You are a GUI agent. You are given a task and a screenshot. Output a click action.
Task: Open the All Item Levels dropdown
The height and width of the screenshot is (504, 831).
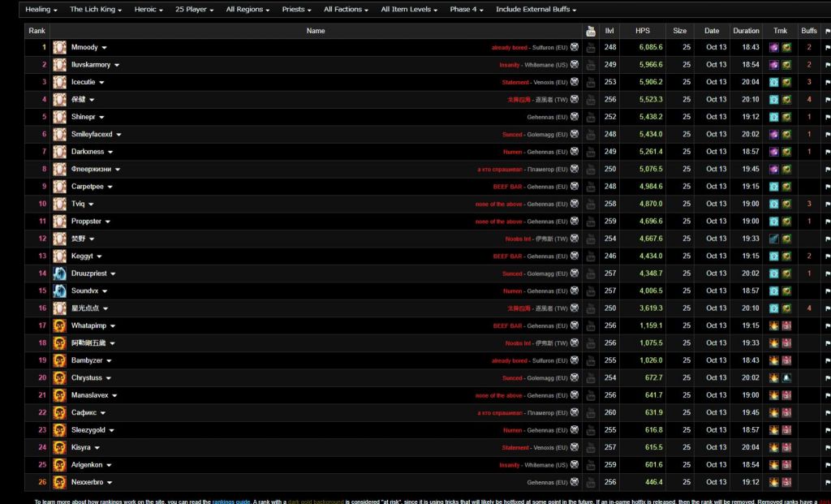point(411,10)
